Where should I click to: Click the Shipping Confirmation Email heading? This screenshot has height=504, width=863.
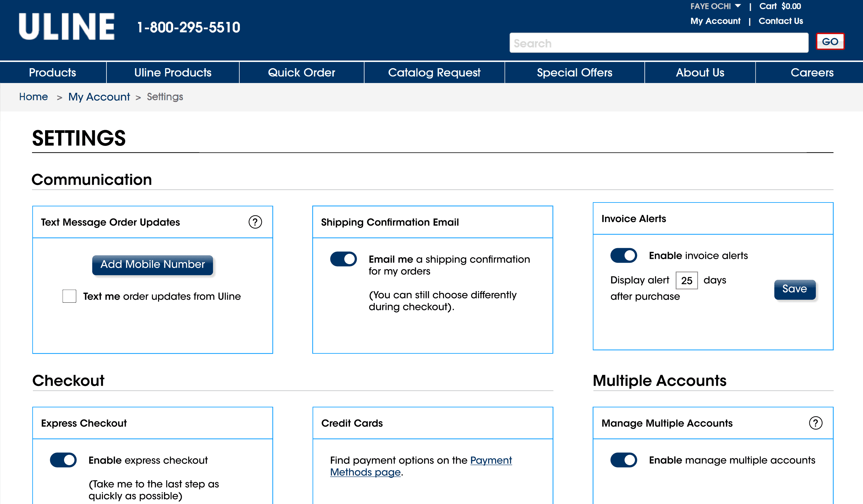pyautogui.click(x=390, y=222)
